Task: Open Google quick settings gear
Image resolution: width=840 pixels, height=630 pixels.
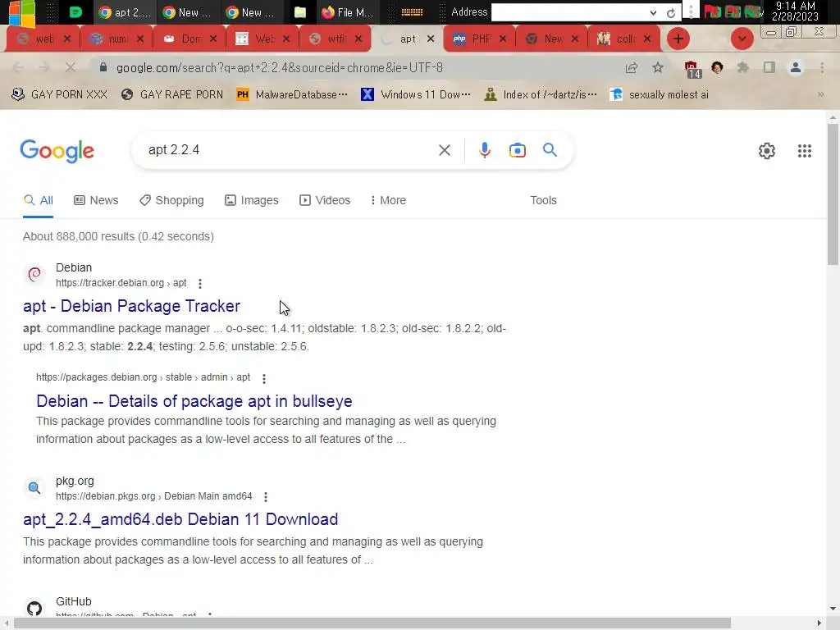Action: (x=767, y=151)
